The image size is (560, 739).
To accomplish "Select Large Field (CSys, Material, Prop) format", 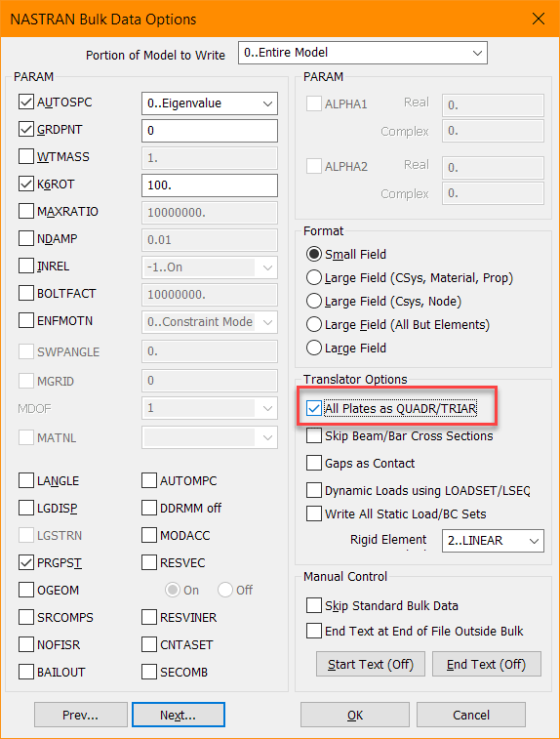I will (314, 277).
